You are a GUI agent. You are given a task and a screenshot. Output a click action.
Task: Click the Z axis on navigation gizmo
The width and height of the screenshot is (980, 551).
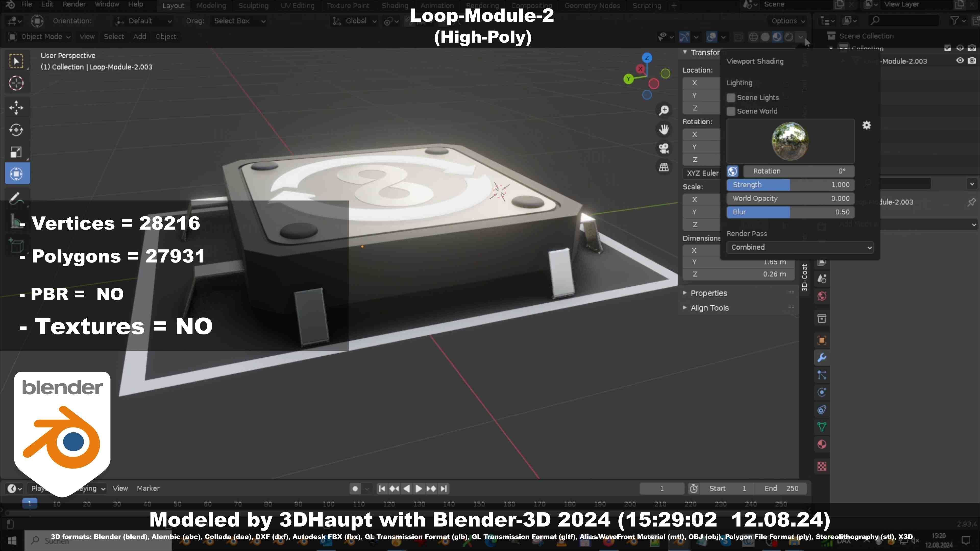pyautogui.click(x=647, y=58)
